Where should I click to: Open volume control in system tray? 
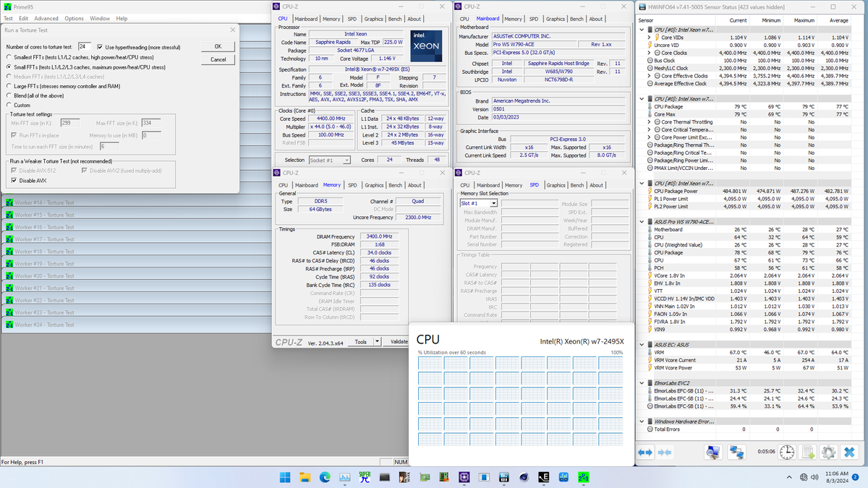[x=815, y=477]
